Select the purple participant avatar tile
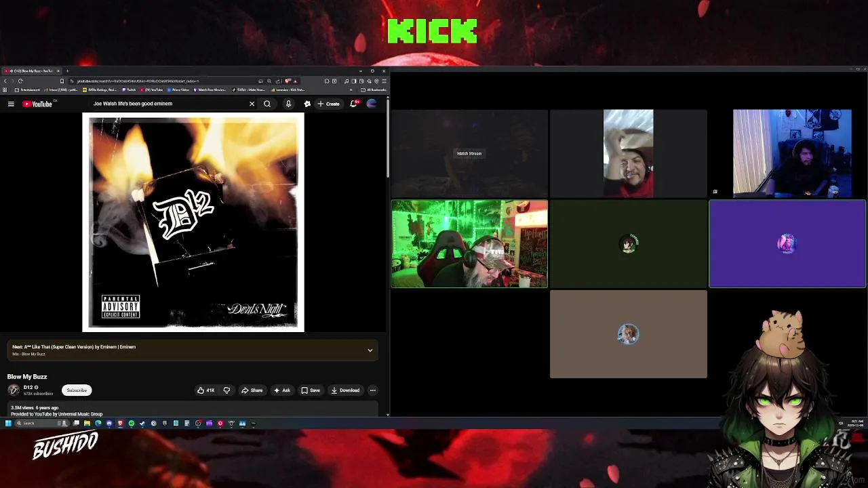The image size is (868, 488). point(787,244)
